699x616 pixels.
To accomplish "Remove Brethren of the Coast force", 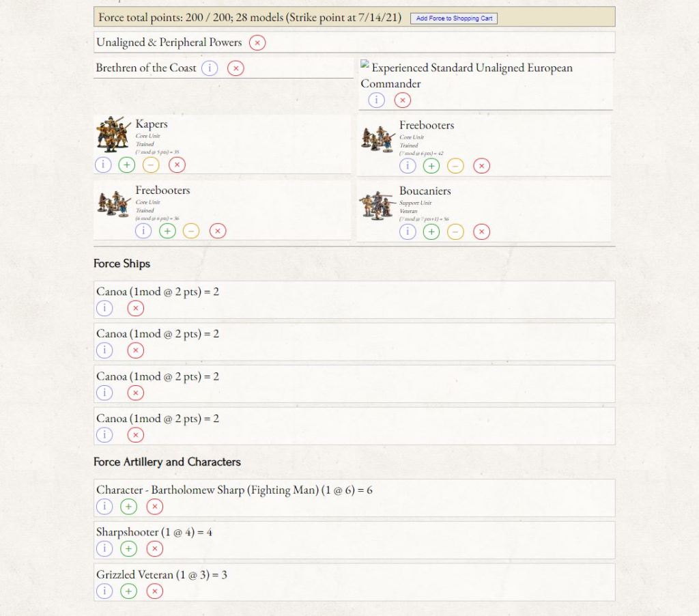I will pos(236,68).
